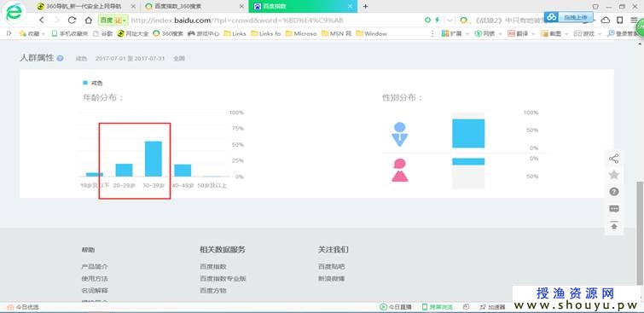Open the 百度方物 footer link
This screenshot has width=644, height=313.
tap(213, 291)
